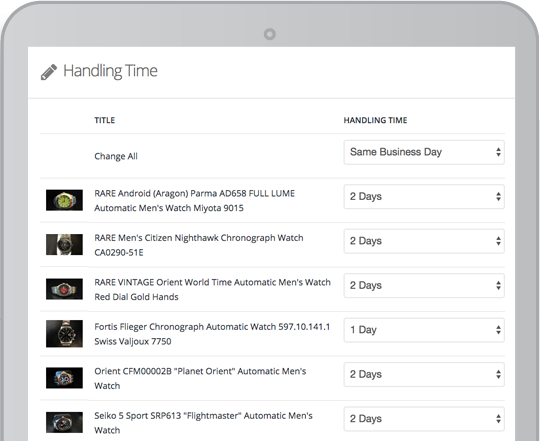Click the Orient World Time red dial thumbnail
Viewport: 540px width, 441px height.
click(64, 289)
